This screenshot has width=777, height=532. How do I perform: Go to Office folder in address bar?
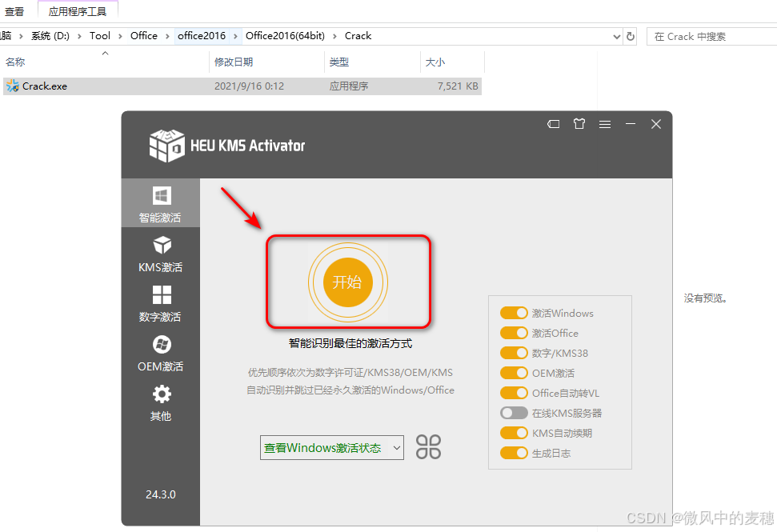pos(144,36)
